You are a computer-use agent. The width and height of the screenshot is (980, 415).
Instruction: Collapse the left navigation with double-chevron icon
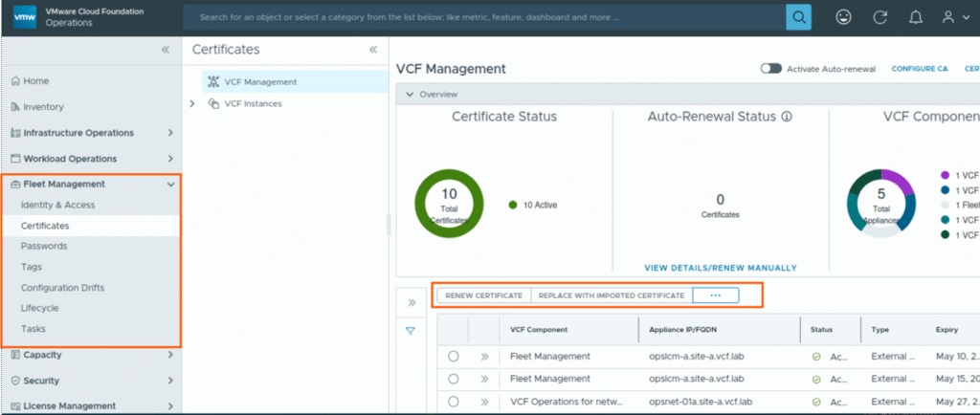(x=166, y=50)
